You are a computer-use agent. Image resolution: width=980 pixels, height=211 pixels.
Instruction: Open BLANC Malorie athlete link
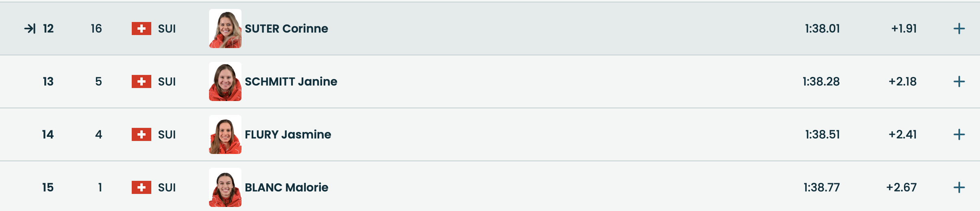286,187
